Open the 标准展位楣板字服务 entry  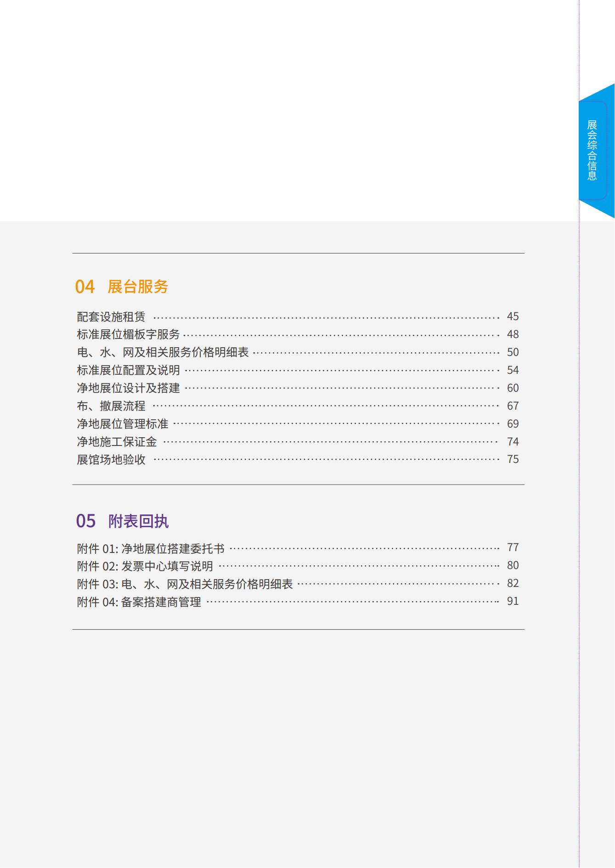[x=128, y=334]
